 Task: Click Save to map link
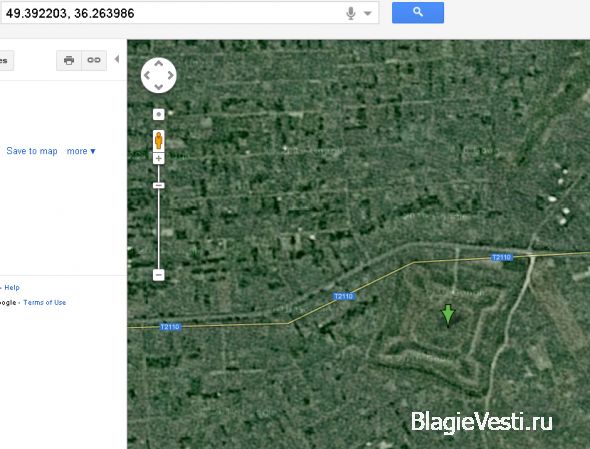point(32,151)
